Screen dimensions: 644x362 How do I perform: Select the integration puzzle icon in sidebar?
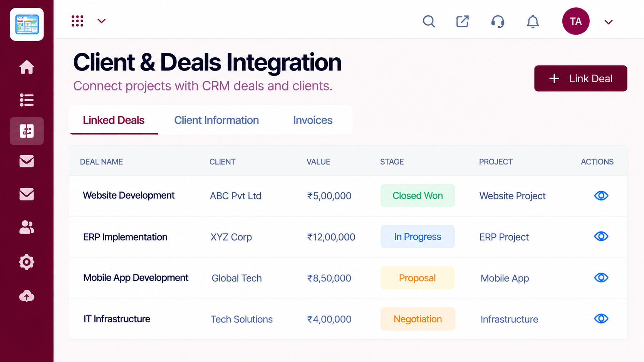click(x=27, y=131)
